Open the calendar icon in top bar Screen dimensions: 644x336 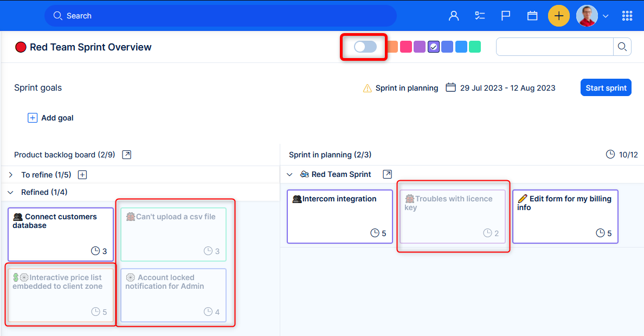tap(532, 16)
